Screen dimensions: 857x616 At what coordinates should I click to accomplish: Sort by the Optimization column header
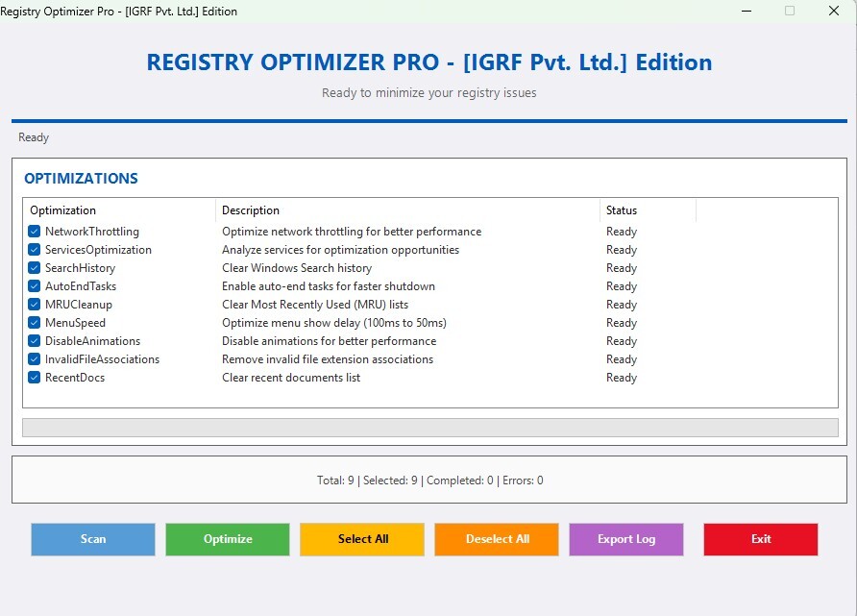click(119, 210)
